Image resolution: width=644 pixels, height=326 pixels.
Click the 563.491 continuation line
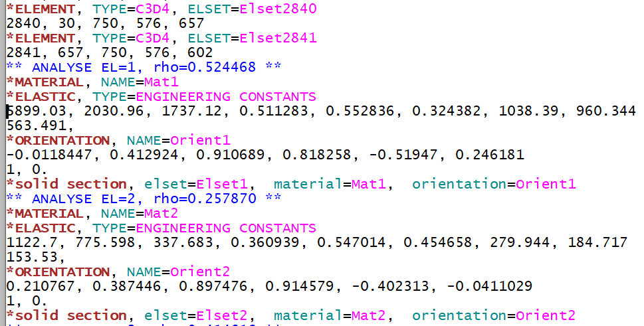[40, 125]
